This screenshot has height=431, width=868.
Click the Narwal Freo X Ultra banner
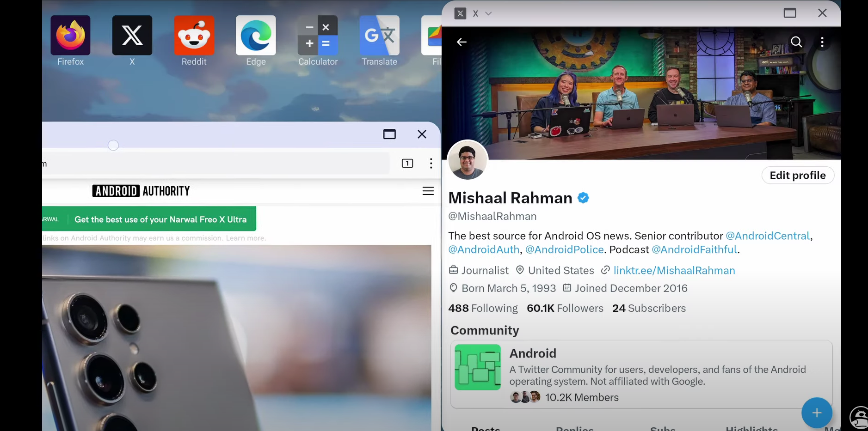(149, 219)
